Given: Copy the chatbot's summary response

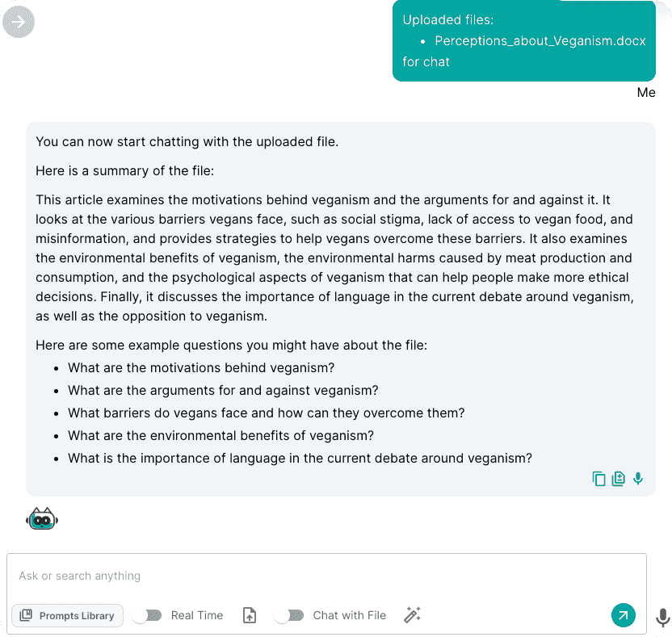Looking at the screenshot, I should [599, 478].
